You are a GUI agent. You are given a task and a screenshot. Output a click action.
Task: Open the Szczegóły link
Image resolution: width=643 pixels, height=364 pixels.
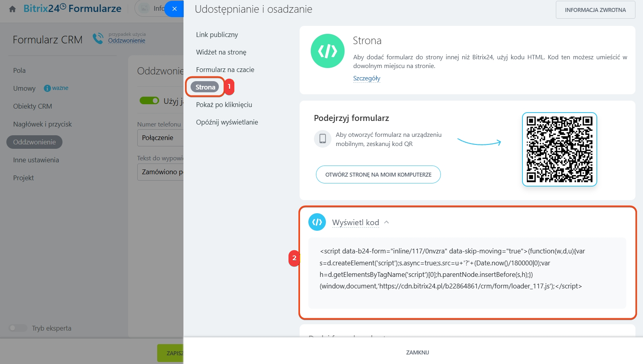(366, 78)
